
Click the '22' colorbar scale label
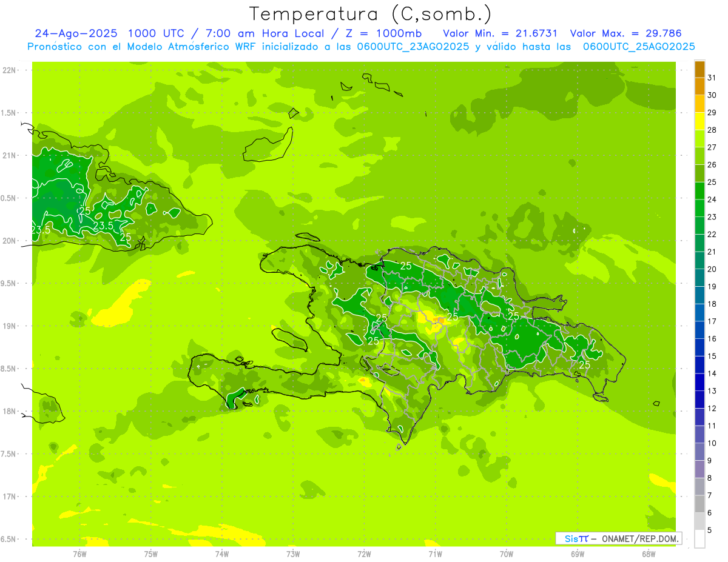[x=712, y=234]
